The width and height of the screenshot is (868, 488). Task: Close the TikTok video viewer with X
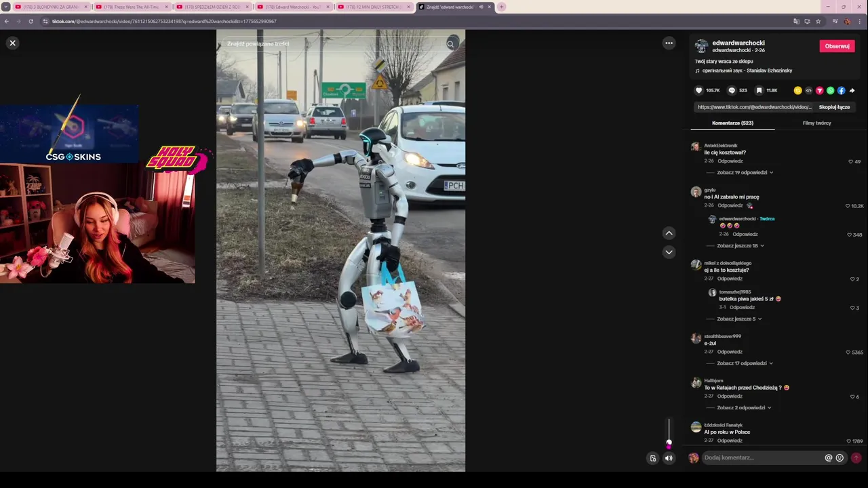coord(12,43)
